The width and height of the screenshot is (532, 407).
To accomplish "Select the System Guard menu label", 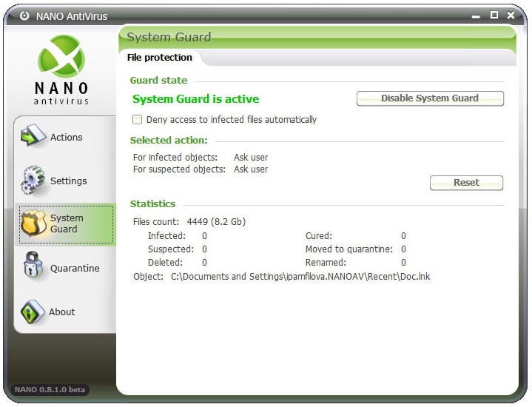I will click(x=67, y=223).
